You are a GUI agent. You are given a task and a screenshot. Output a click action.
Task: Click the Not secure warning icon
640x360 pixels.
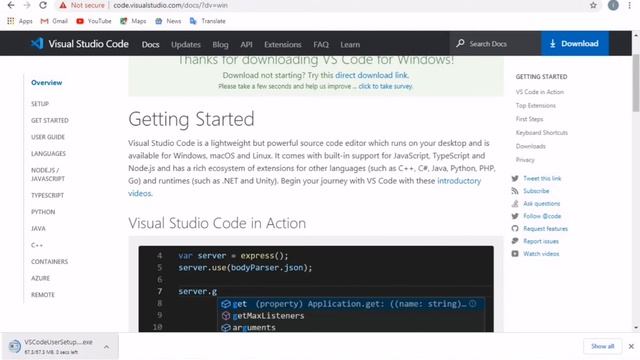pyautogui.click(x=63, y=5)
